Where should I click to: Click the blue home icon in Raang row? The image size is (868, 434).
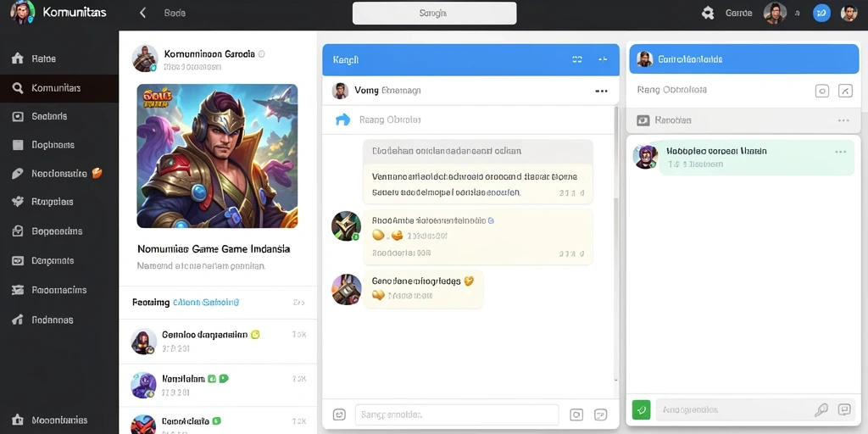(x=343, y=120)
